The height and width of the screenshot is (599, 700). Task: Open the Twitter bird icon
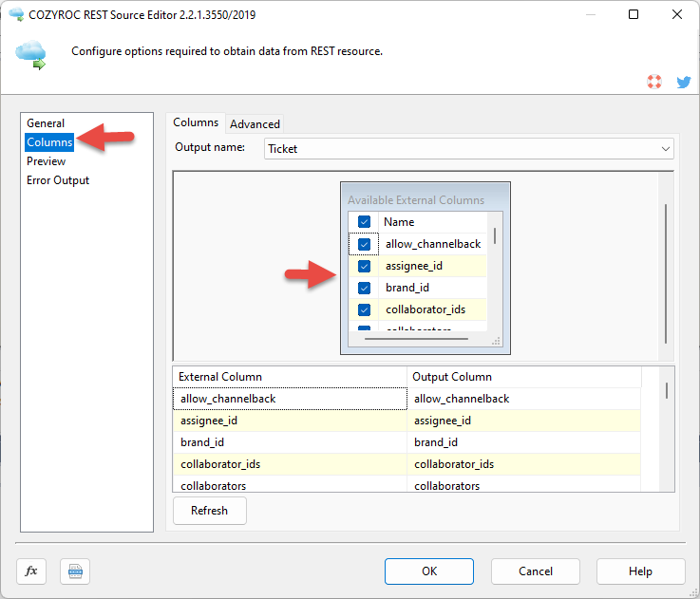[x=683, y=82]
